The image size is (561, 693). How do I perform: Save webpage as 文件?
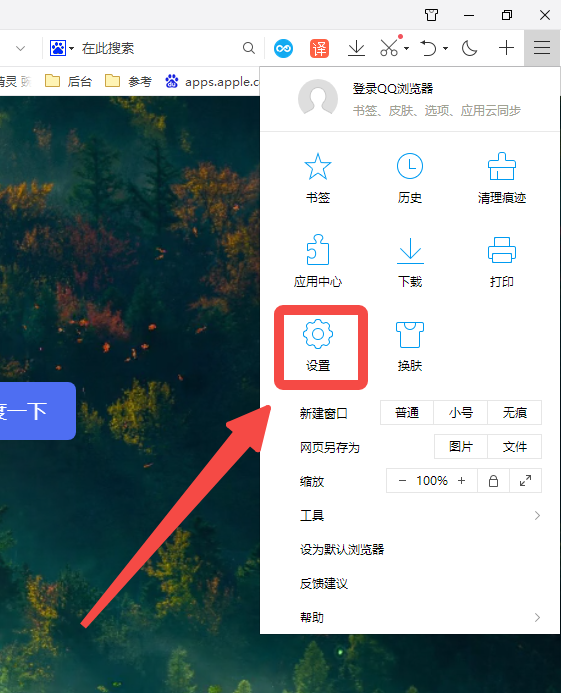click(515, 446)
